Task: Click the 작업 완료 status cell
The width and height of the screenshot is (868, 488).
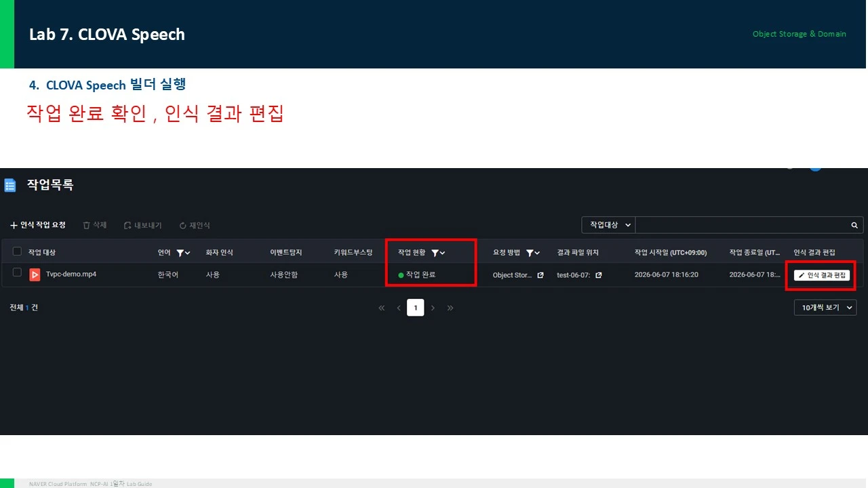Action: (x=417, y=274)
